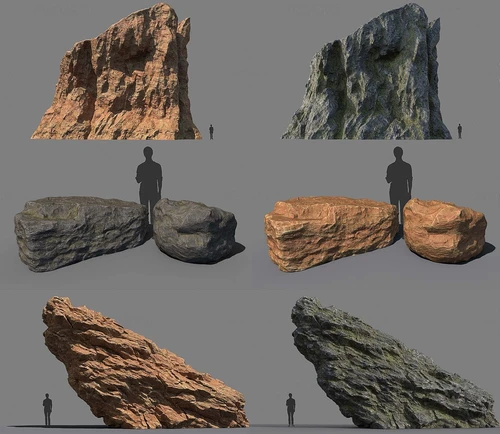Select human silhouette left of gray slab
The image size is (500, 434).
tap(291, 409)
